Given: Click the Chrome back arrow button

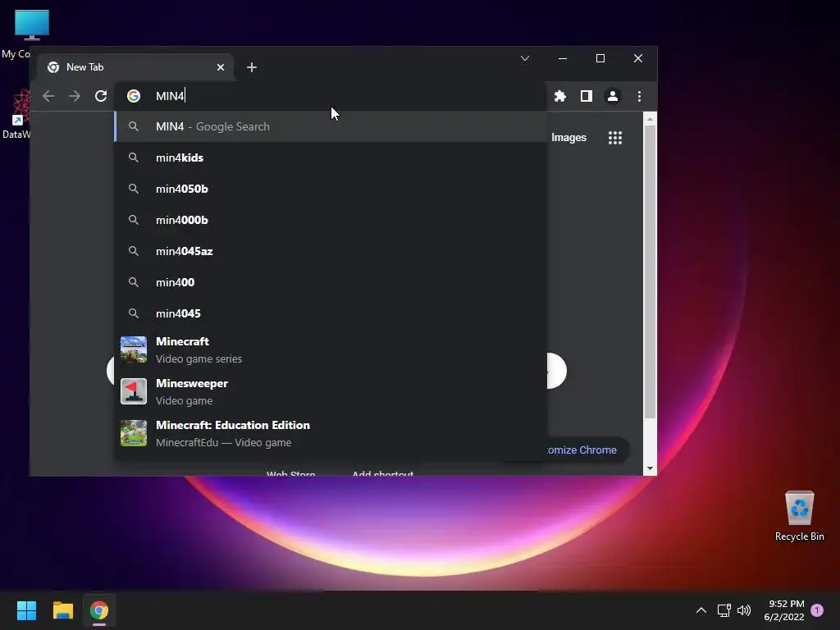Looking at the screenshot, I should coord(48,96).
